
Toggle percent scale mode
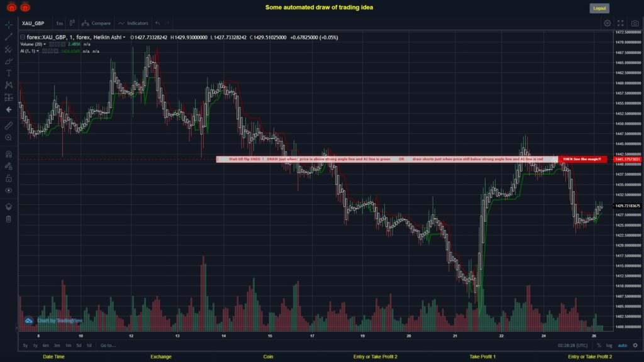click(599, 346)
